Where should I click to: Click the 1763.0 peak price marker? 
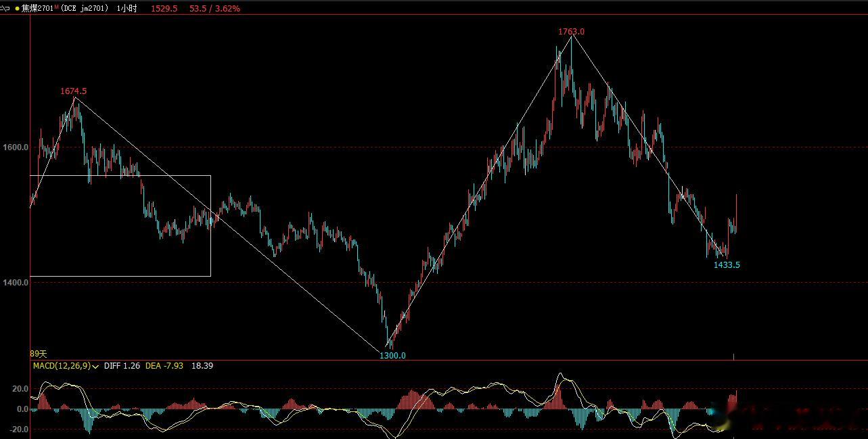[571, 32]
